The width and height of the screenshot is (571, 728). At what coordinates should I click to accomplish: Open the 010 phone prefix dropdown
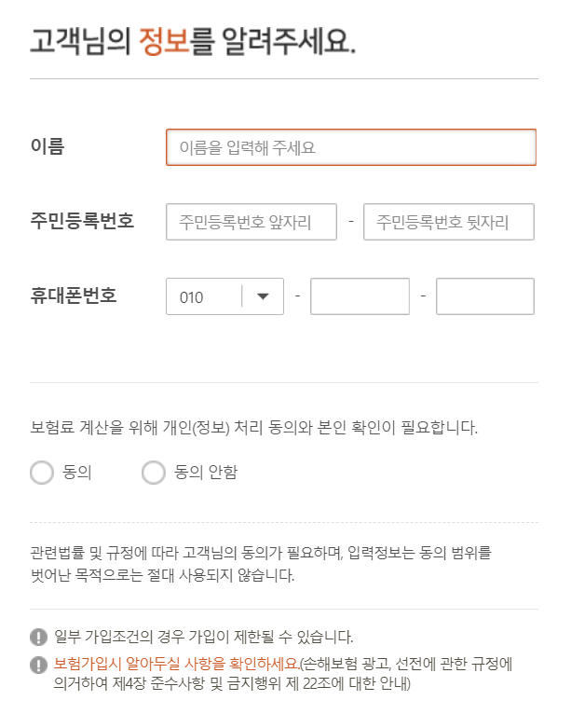(224, 296)
